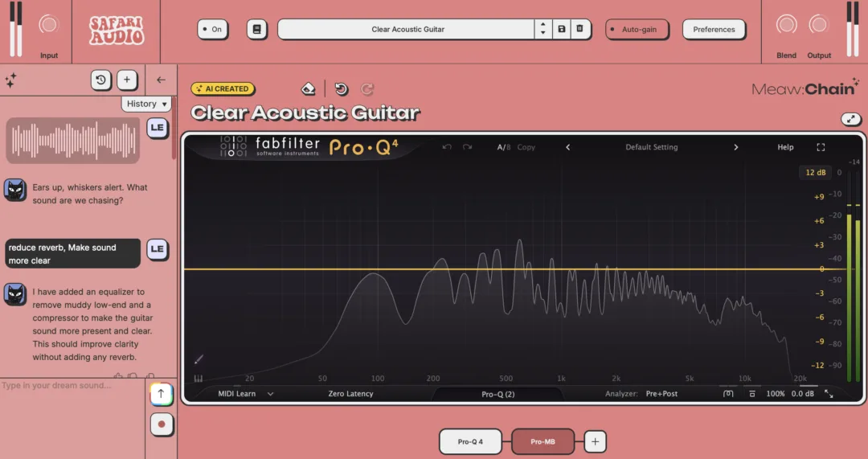Screen dimensions: 868x459
Task: Open the Pro-Q Help menu
Action: (x=785, y=147)
